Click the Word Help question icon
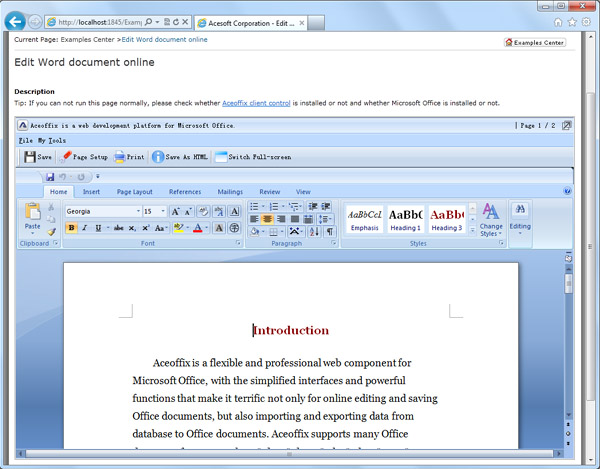This screenshot has width=600, height=469. tap(567, 191)
